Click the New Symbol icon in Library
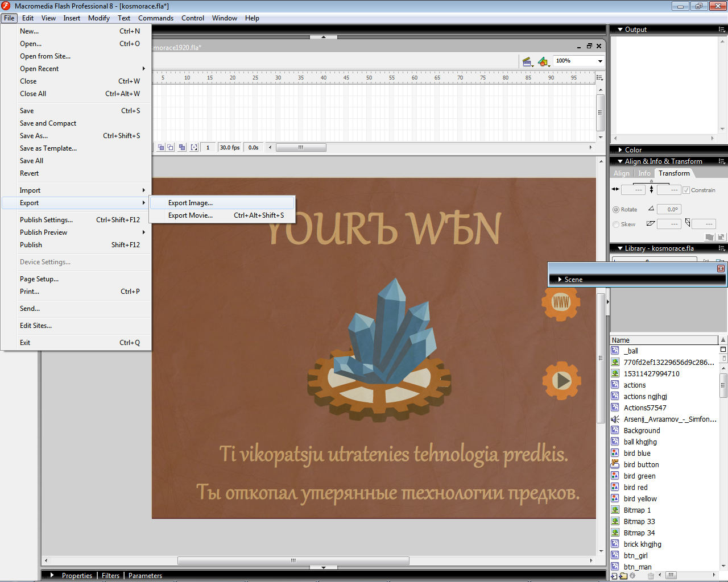Viewport: 728px width, 582px height. [x=614, y=576]
